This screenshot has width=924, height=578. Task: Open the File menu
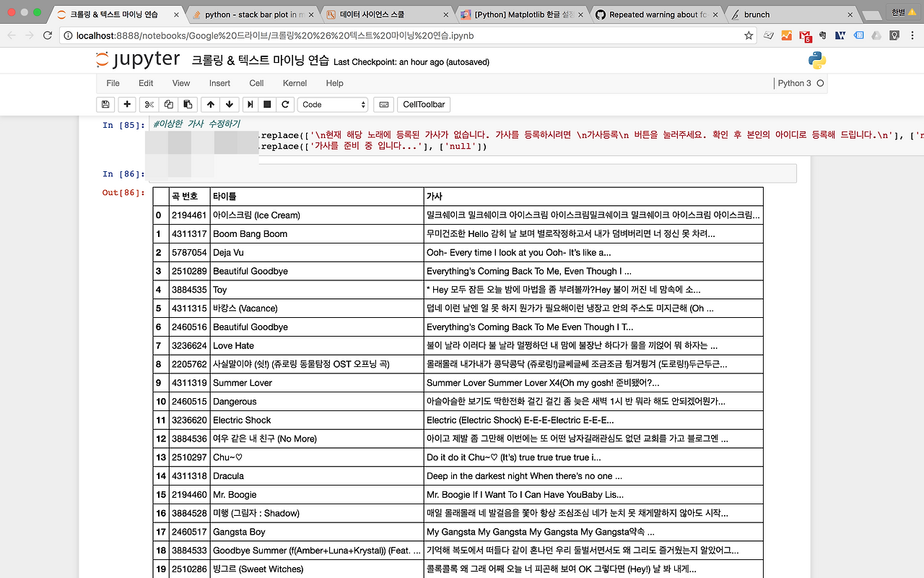tap(113, 83)
